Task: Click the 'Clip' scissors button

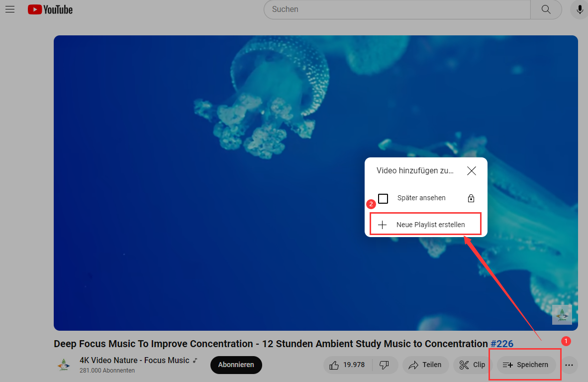Action: pyautogui.click(x=472, y=365)
